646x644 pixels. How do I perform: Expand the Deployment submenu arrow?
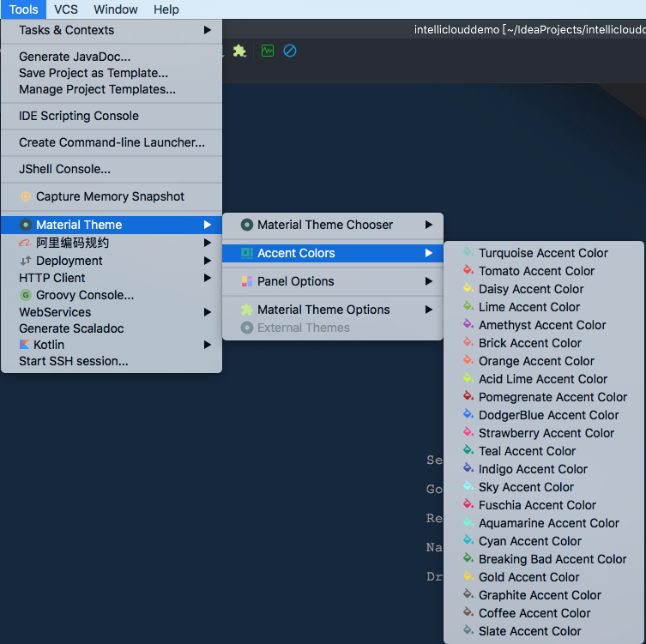coord(208,261)
